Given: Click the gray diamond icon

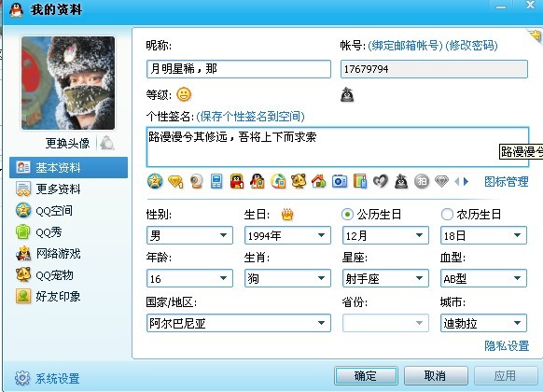Looking at the screenshot, I should click(441, 181).
